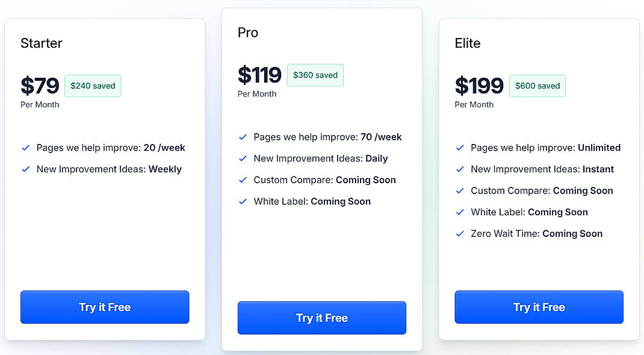Click the checkmark beside Pro's 70 pages feature
This screenshot has height=355, width=644.
coord(243,137)
